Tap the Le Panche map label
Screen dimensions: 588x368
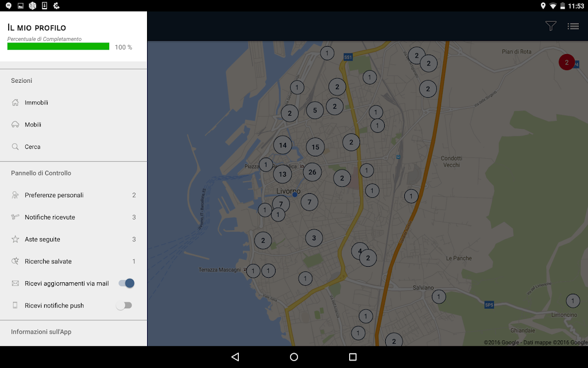click(x=459, y=258)
